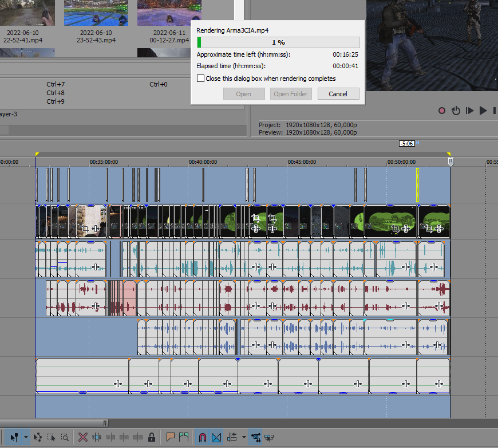Open the Auto Ripple mode dropdown arrow
The width and height of the screenshot is (498, 448).
click(244, 438)
